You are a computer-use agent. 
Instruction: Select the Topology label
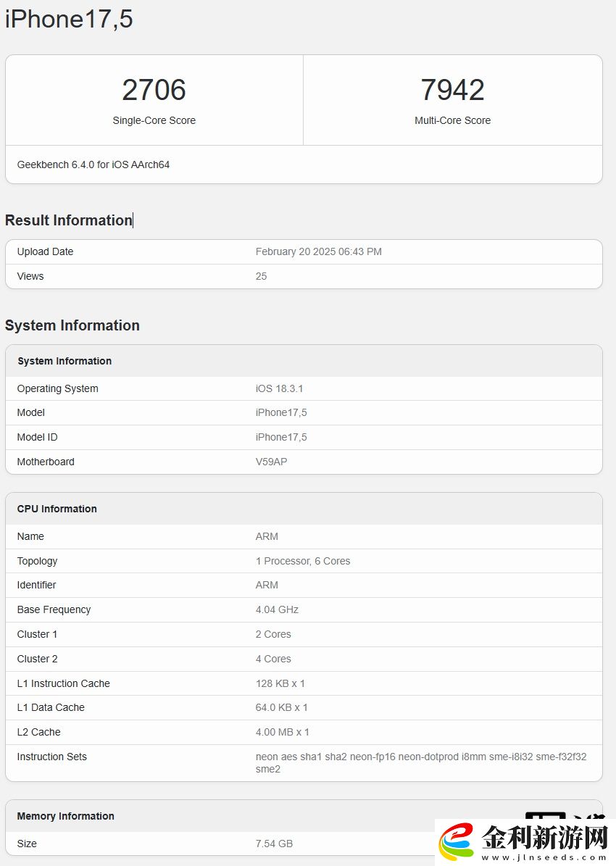point(37,561)
